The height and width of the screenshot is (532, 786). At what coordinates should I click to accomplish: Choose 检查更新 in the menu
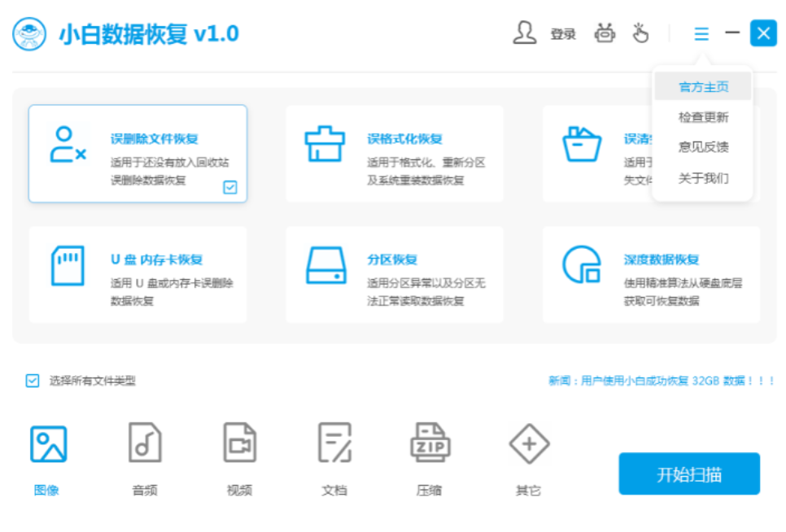705,116
